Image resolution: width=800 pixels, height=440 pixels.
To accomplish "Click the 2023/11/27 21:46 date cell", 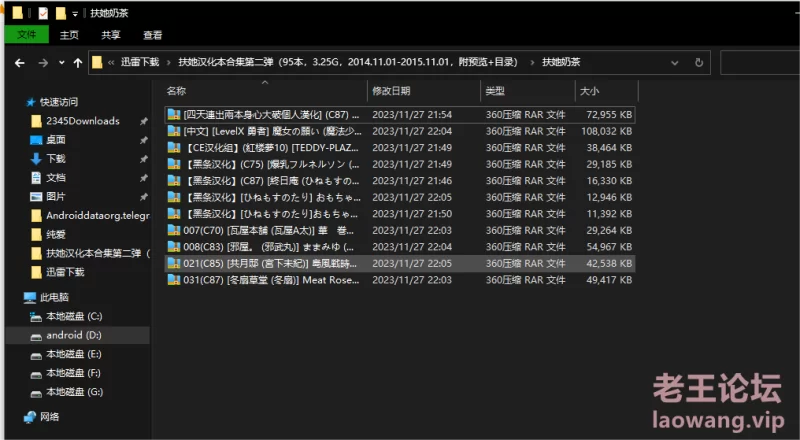I will (x=412, y=181).
